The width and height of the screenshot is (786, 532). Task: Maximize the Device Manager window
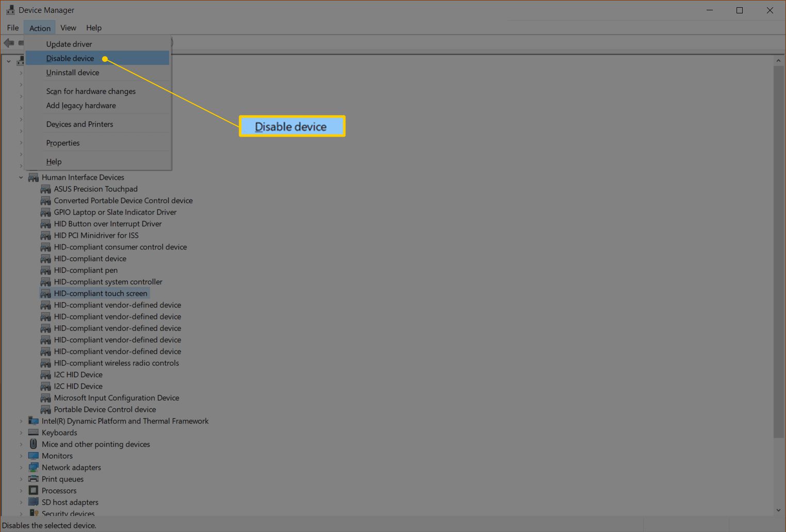(740, 10)
